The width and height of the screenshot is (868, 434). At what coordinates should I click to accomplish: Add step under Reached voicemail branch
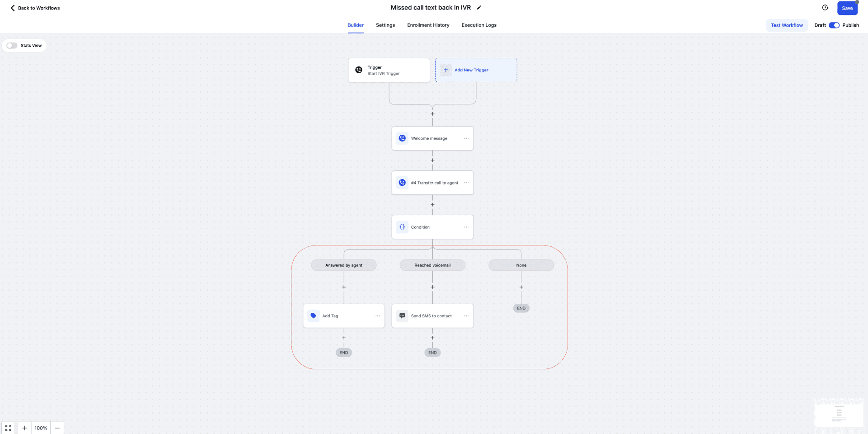tap(432, 287)
